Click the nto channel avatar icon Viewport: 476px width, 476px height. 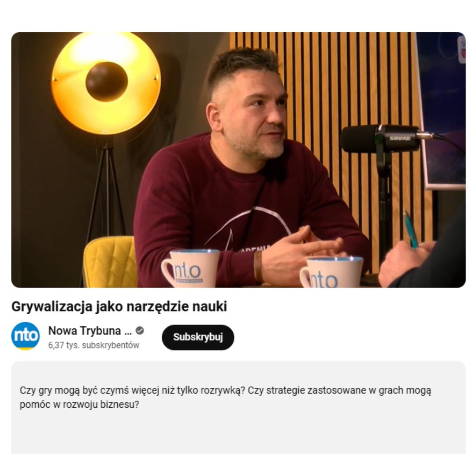pos(25,336)
